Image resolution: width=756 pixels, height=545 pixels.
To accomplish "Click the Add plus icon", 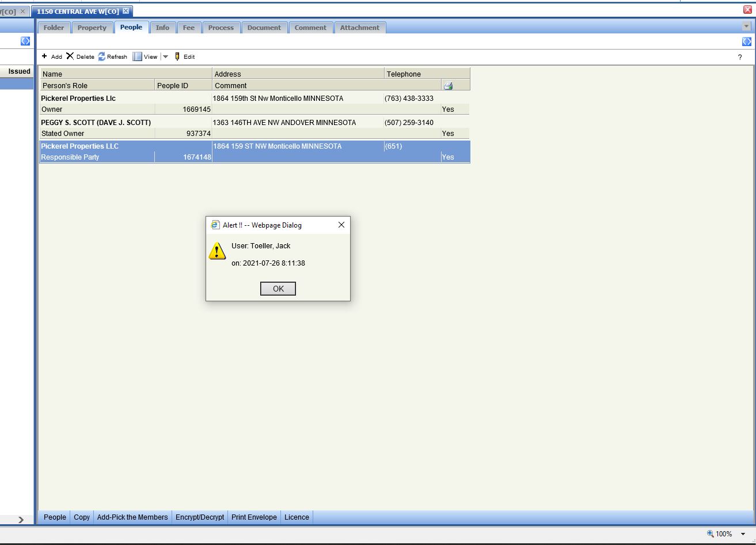I will [x=45, y=56].
